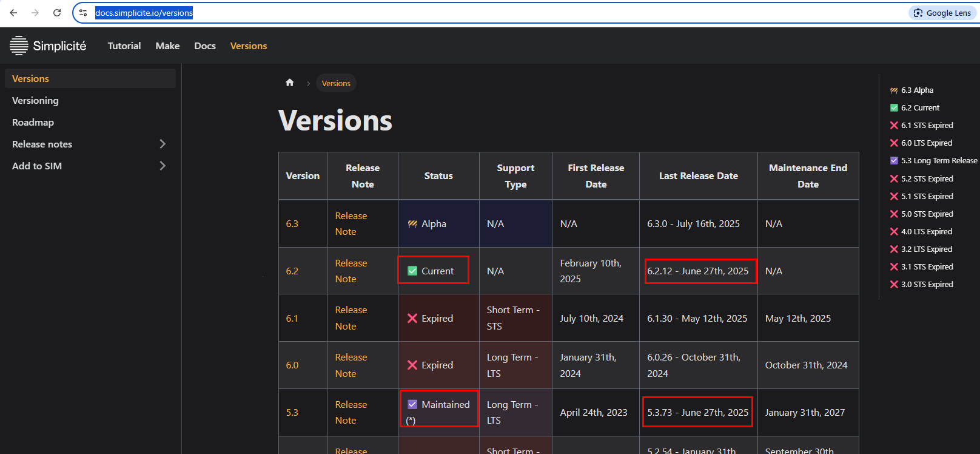This screenshot has width=980, height=454.
Task: Click the Alpha construction icon in 6.3 row
Action: click(412, 224)
